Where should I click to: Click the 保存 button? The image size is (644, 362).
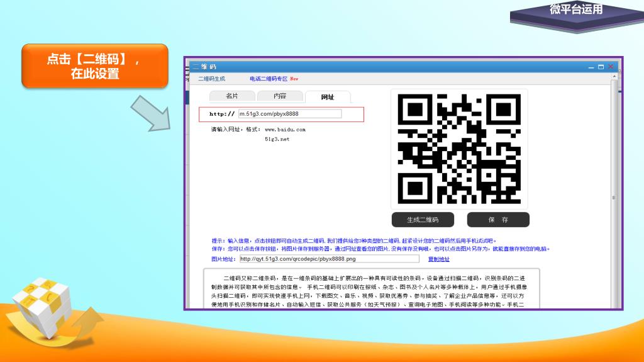coord(498,220)
